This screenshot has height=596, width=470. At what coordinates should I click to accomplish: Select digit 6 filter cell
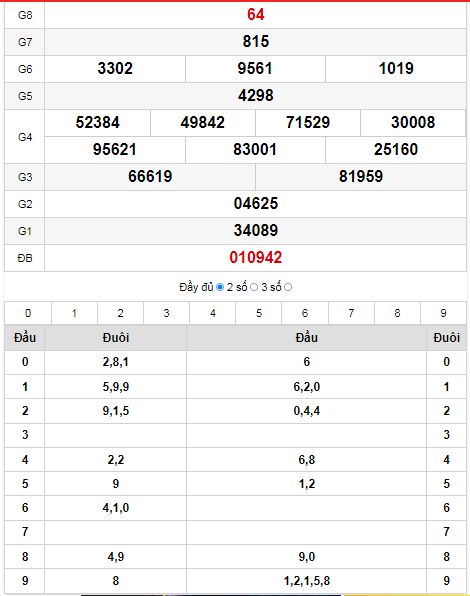(x=305, y=313)
